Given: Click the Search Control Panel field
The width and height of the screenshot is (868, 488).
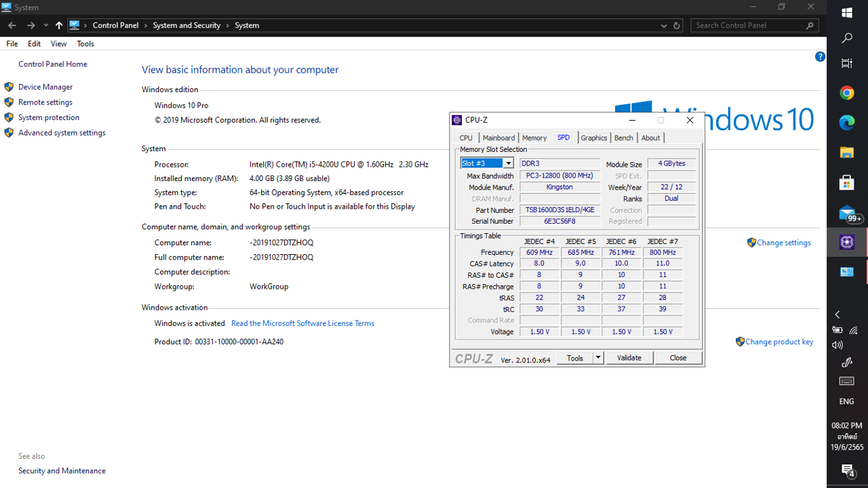Looking at the screenshot, I should point(749,25).
